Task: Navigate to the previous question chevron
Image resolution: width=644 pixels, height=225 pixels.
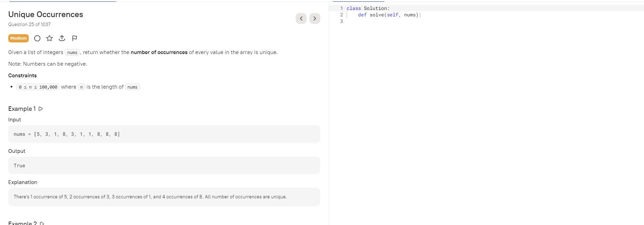Action: [x=300, y=18]
